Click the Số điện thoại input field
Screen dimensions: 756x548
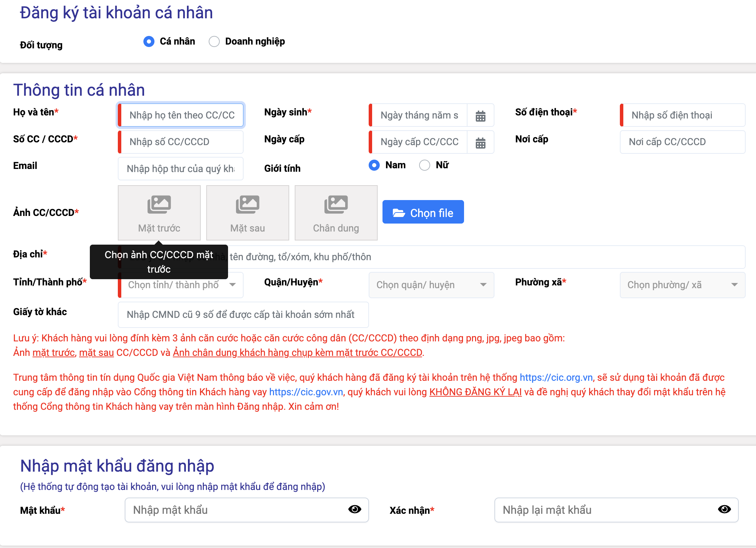[x=683, y=115]
